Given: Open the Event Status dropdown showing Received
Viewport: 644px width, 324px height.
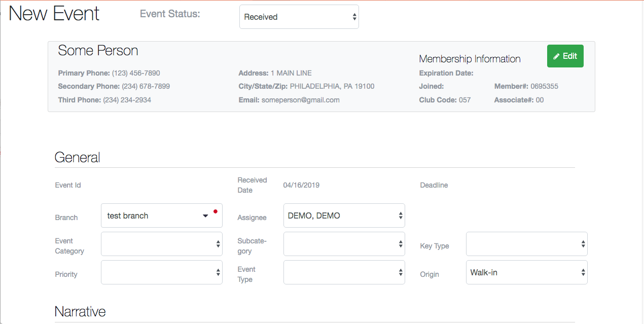Looking at the screenshot, I should [x=299, y=17].
